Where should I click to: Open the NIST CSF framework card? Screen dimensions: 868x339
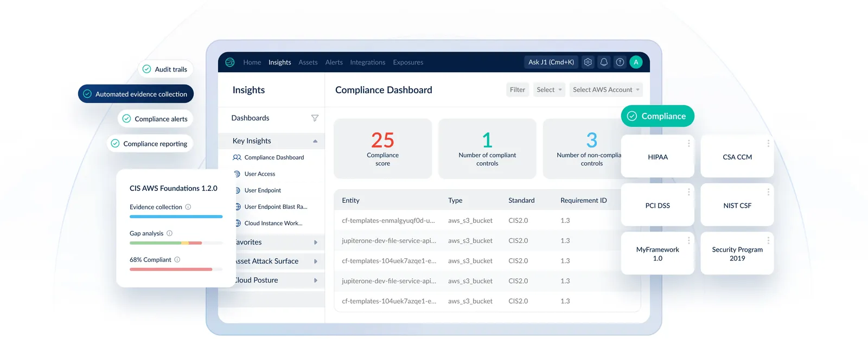(737, 206)
